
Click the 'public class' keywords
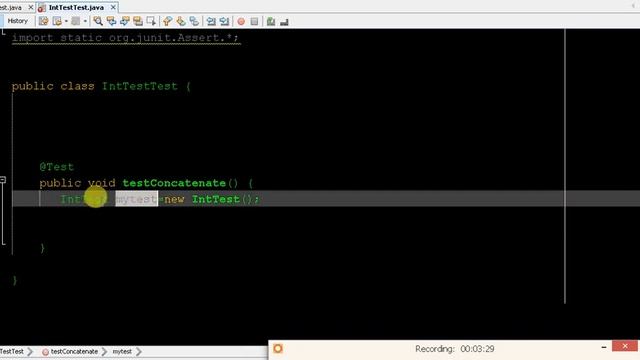coord(53,86)
